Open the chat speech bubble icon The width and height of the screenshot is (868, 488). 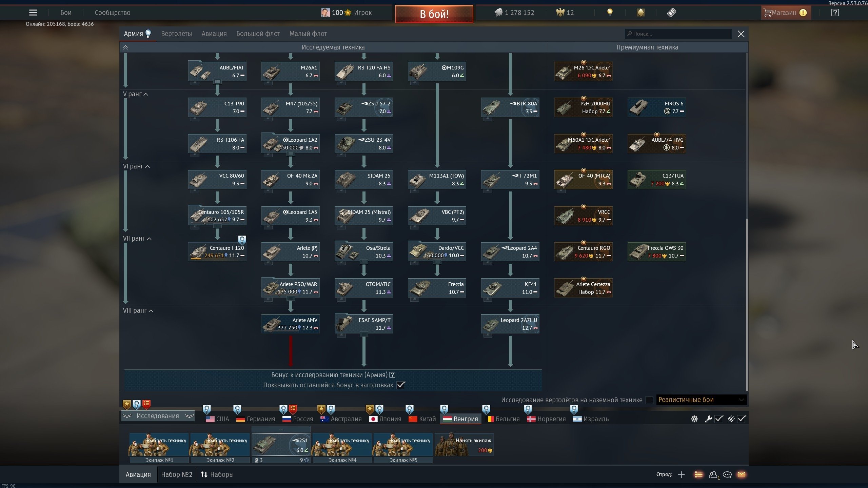tap(727, 474)
